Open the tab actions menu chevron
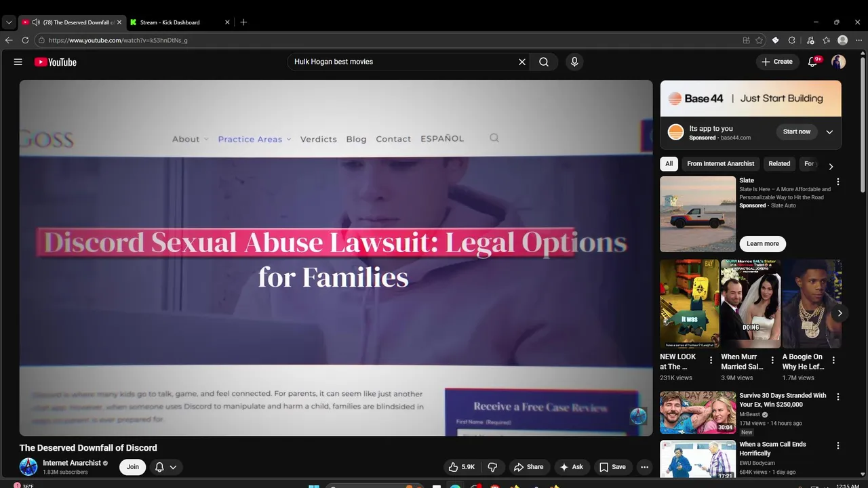Viewport: 868px width, 488px height. click(x=9, y=22)
